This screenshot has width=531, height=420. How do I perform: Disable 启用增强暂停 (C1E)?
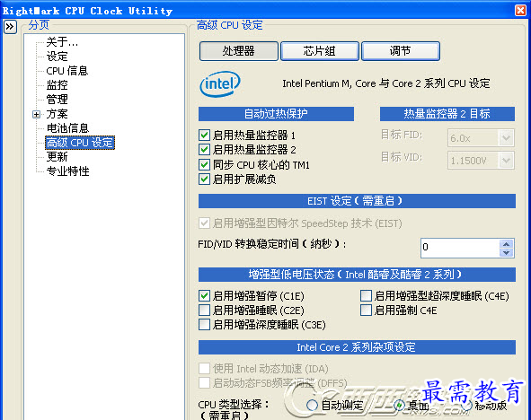point(204,296)
